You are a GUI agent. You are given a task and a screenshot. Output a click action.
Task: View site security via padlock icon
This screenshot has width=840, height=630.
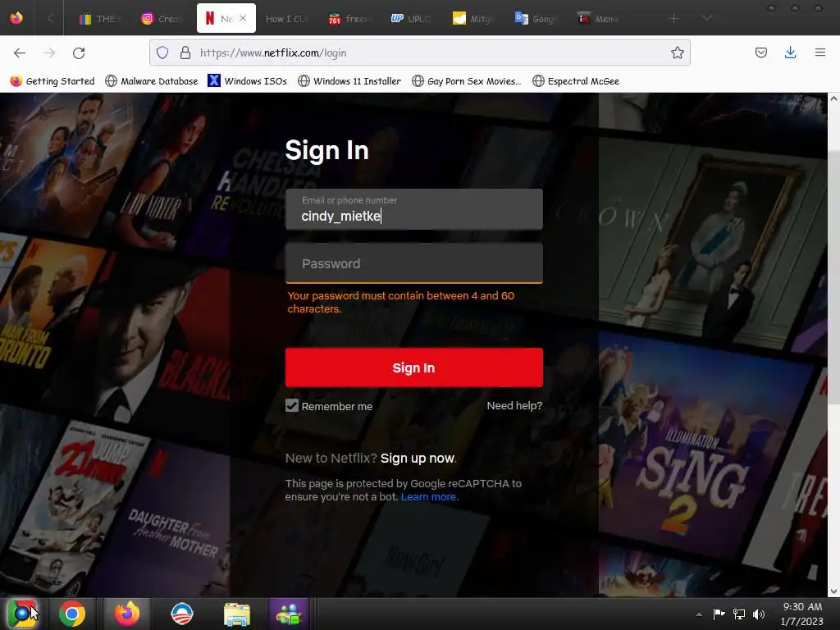point(185,52)
